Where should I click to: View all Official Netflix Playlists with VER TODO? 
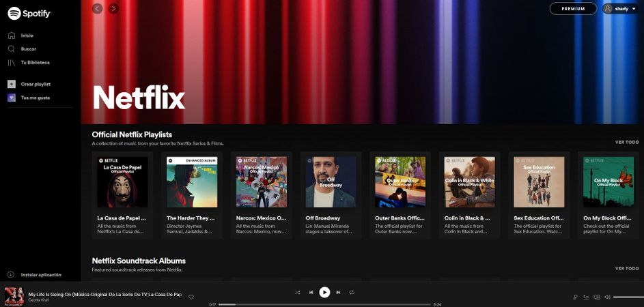click(x=627, y=142)
